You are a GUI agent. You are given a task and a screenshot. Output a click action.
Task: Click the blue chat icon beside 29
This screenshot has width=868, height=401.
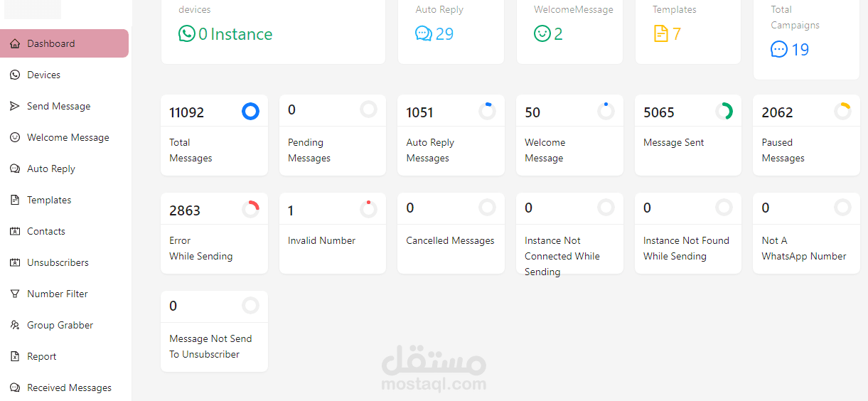coord(424,33)
